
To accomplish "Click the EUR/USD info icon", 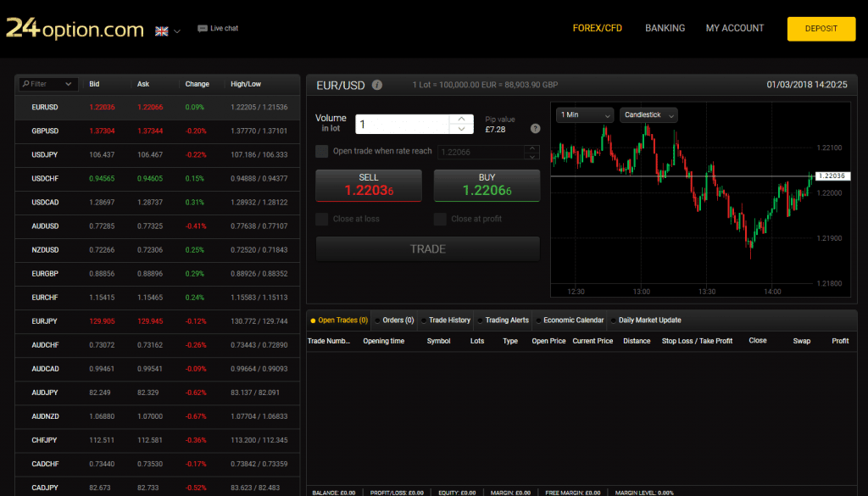I will (x=377, y=86).
